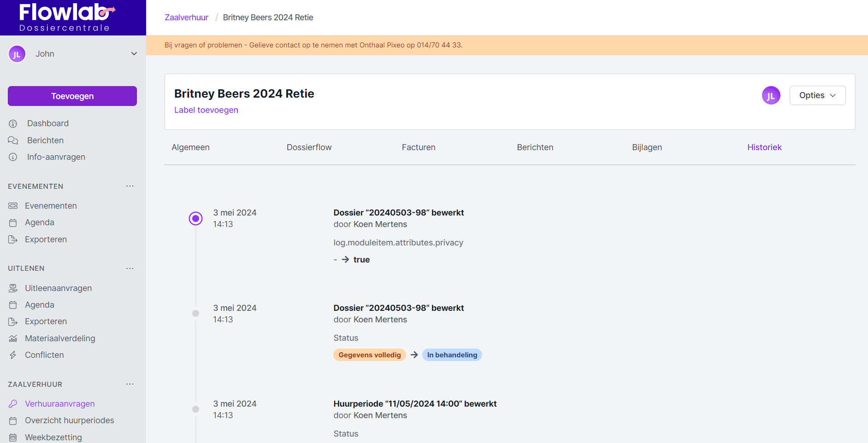Click the Verhuuraanvragen key icon
The image size is (868, 443).
pyautogui.click(x=13, y=404)
